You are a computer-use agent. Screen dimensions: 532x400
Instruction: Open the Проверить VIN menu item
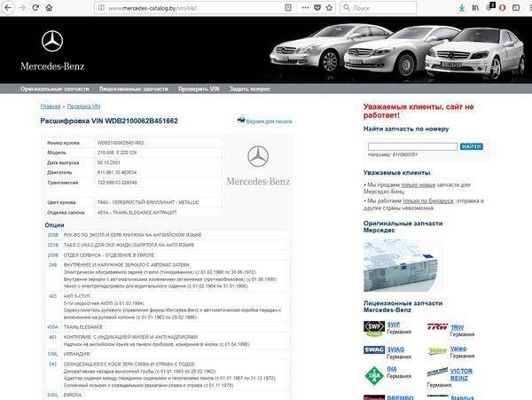(199, 89)
